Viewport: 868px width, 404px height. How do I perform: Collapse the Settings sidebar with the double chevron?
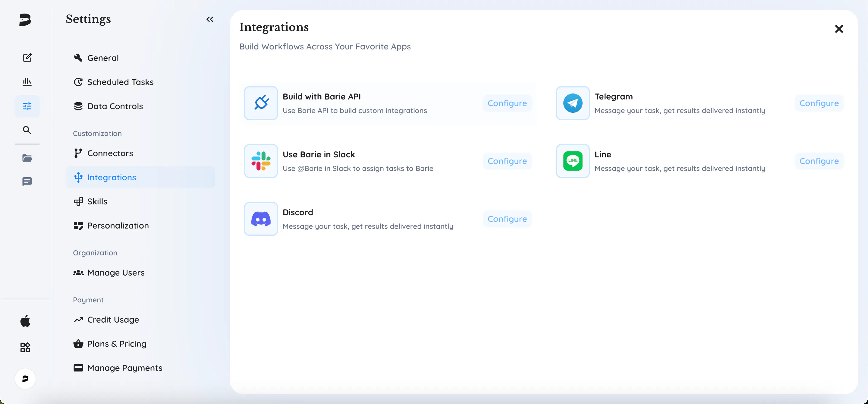point(210,19)
